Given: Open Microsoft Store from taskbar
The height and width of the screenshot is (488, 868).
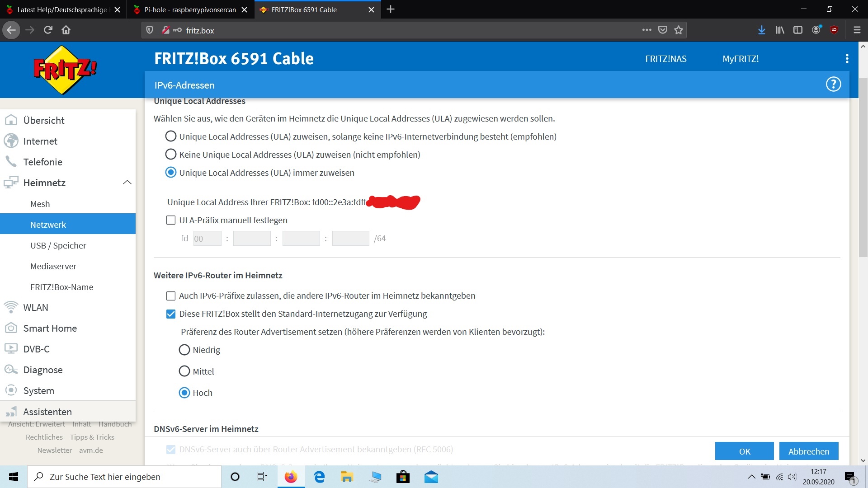Looking at the screenshot, I should point(403,477).
